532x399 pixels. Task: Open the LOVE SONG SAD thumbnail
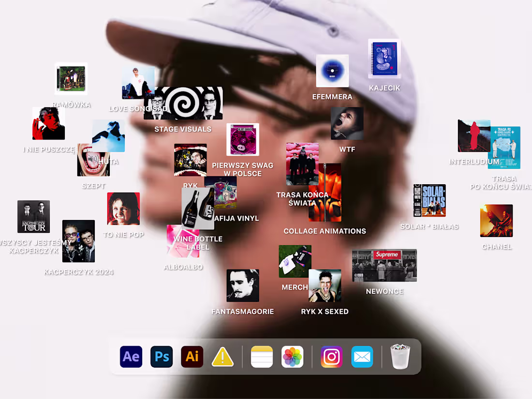138,83
